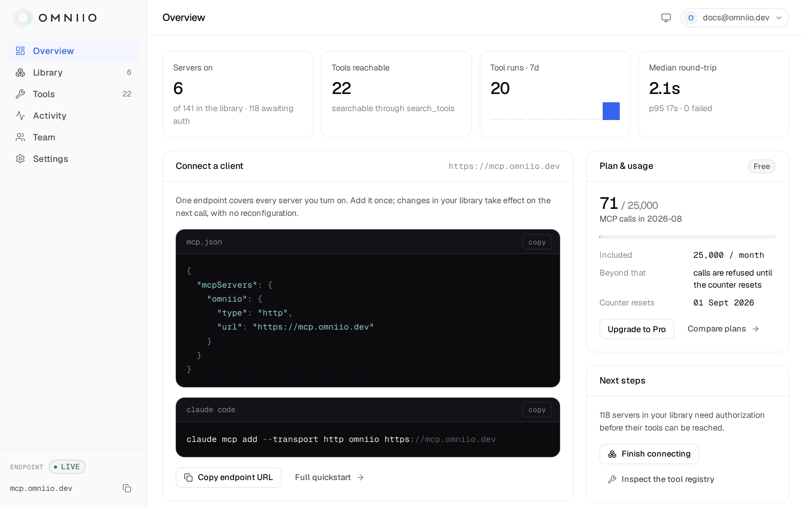Click the Settings gear icon in sidebar
This screenshot has height=508, width=812.
(21, 158)
